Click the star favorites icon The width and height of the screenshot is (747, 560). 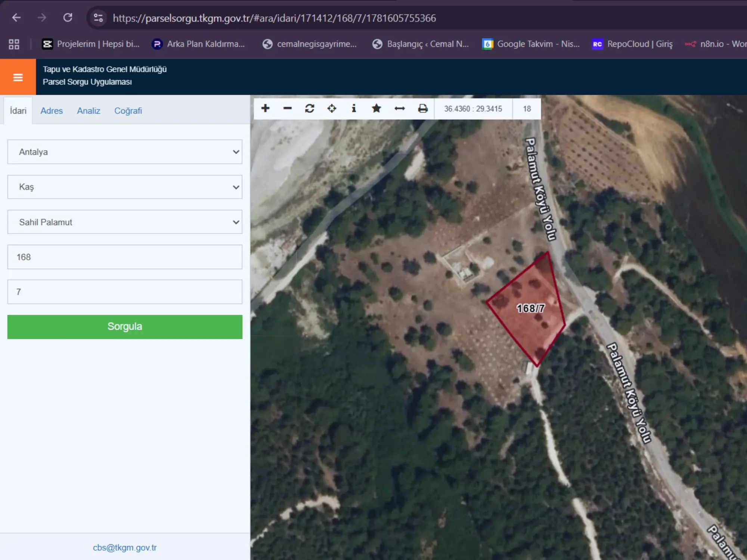tap(376, 108)
